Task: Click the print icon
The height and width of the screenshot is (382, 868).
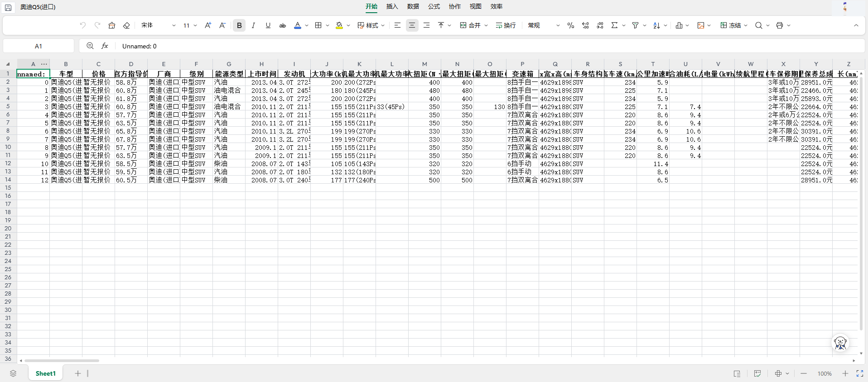Action: pos(780,25)
